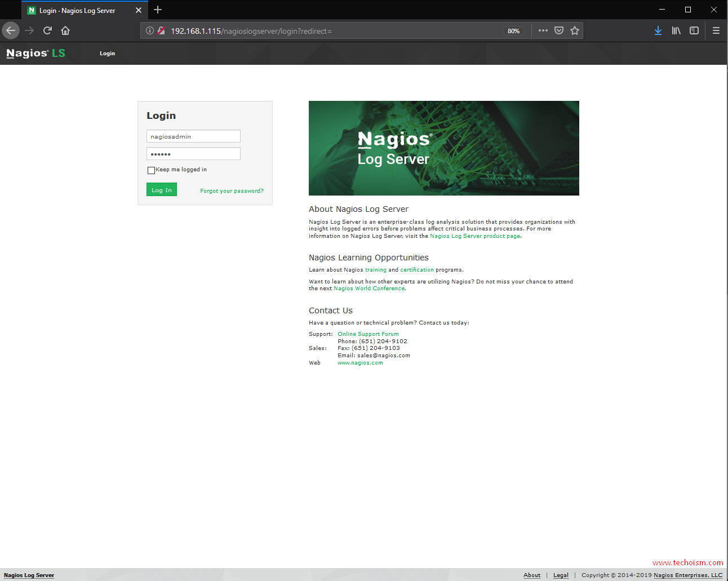
Task: Click the Nagios Learning Opportunities heading
Action: 369,258
